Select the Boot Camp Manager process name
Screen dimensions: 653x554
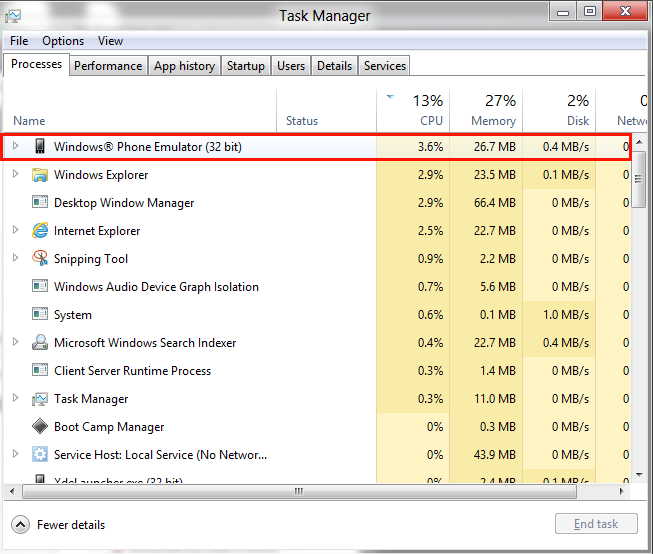tap(109, 427)
